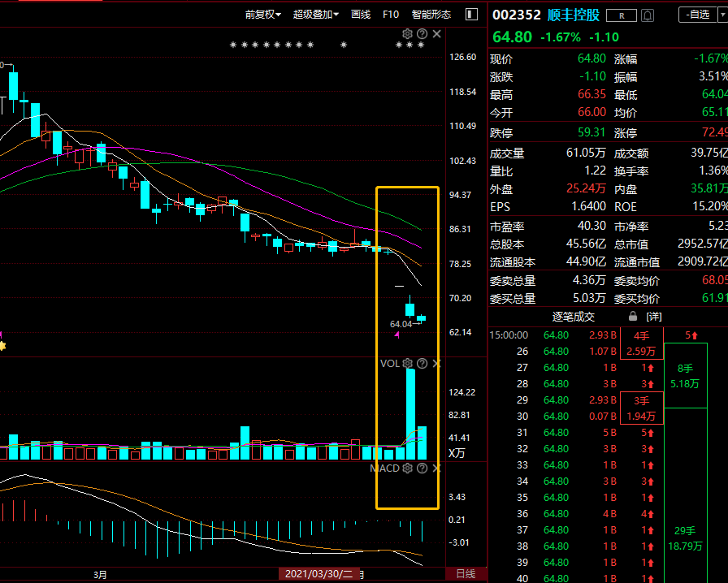Click magenta arrow marker below 64.04
This screenshot has width=728, height=583.
tap(397, 335)
